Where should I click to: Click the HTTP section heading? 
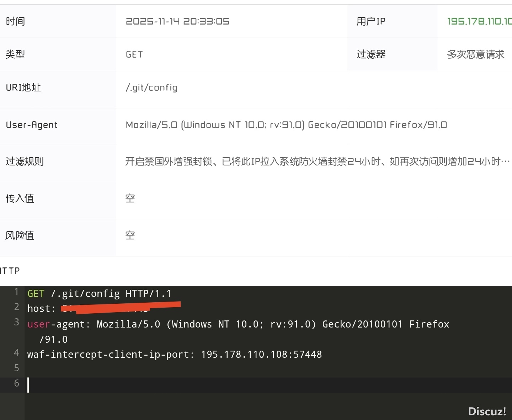(10, 271)
